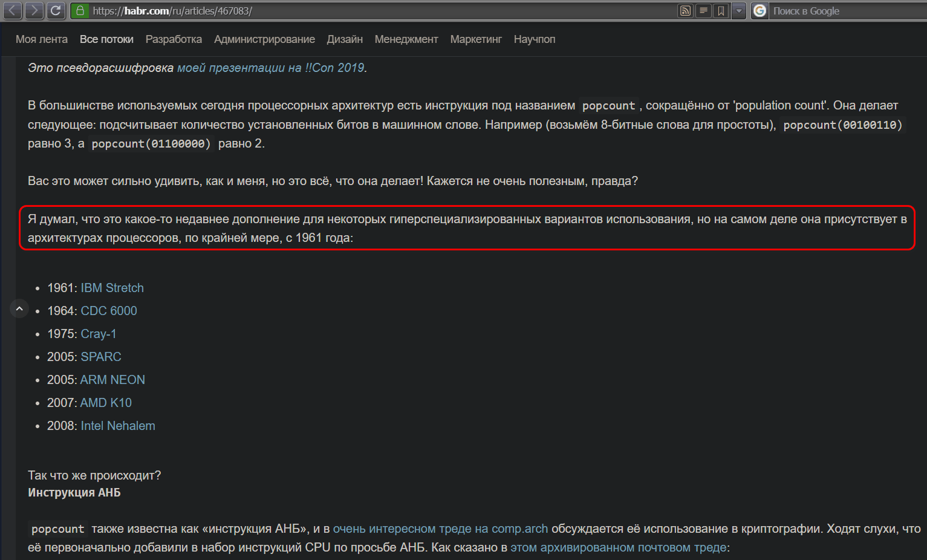Image resolution: width=927 pixels, height=560 pixels.
Task: Toggle reader mode icon in address bar
Action: click(703, 10)
